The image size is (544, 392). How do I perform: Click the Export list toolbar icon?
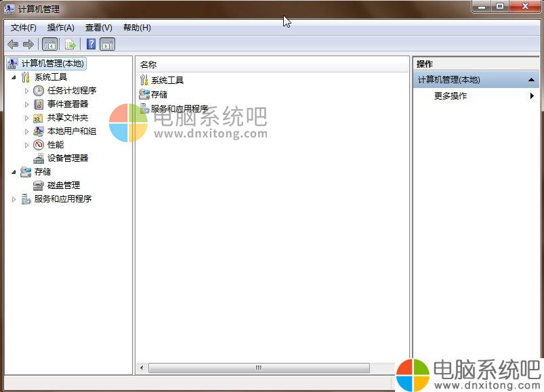[x=70, y=44]
